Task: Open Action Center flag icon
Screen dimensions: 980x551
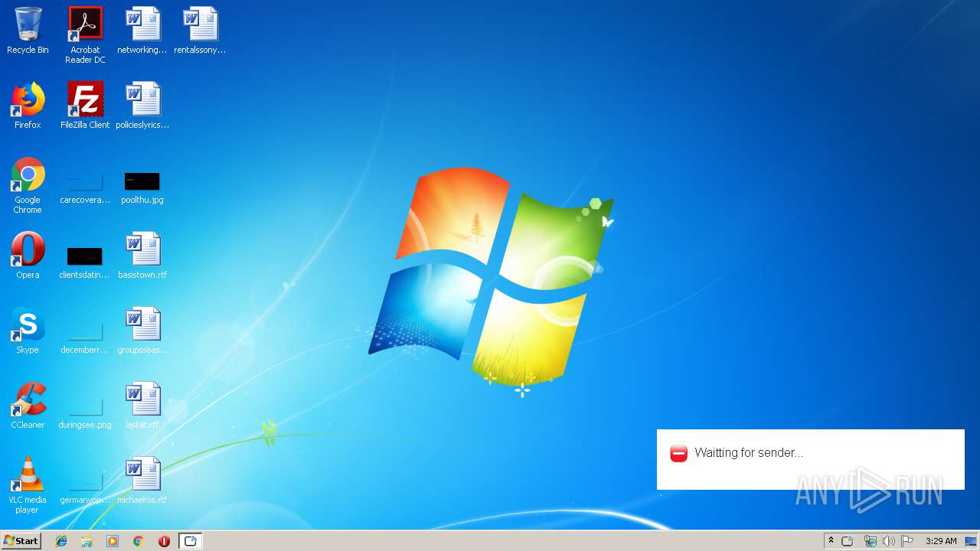Action: click(x=907, y=541)
